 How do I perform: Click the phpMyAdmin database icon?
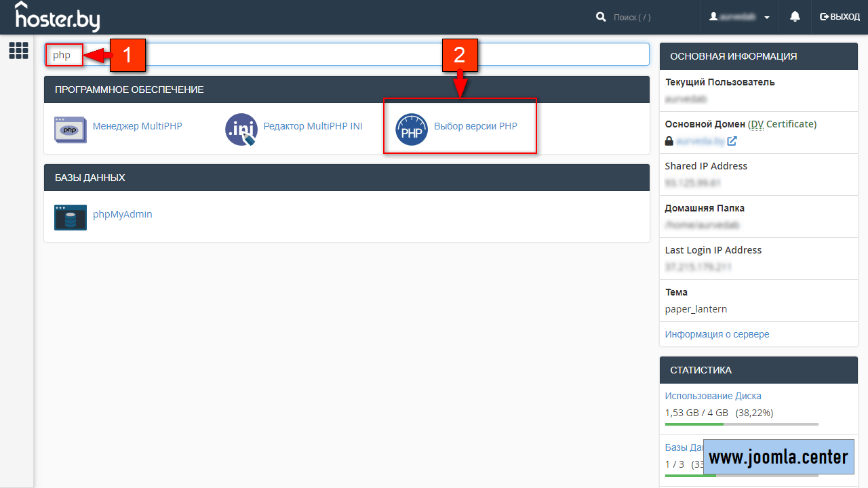[71, 218]
